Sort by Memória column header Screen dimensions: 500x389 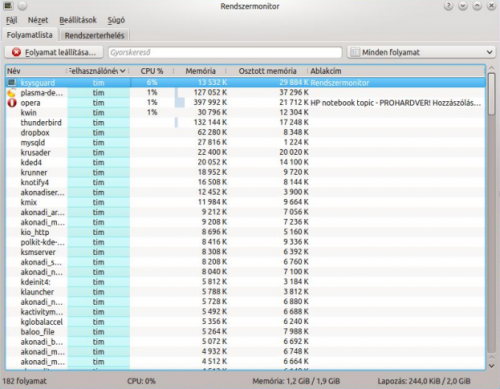pyautogui.click(x=200, y=71)
